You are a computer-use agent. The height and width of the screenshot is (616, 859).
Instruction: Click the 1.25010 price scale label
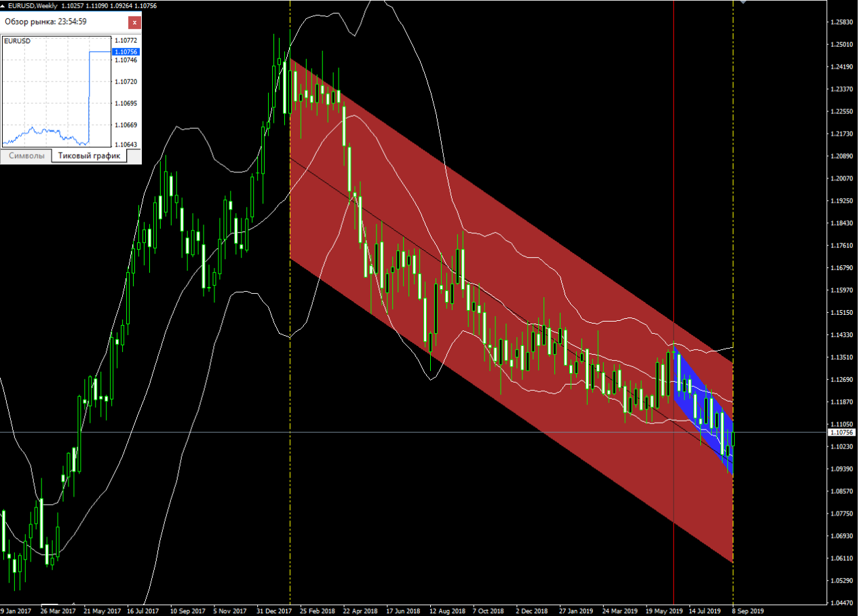(x=842, y=45)
